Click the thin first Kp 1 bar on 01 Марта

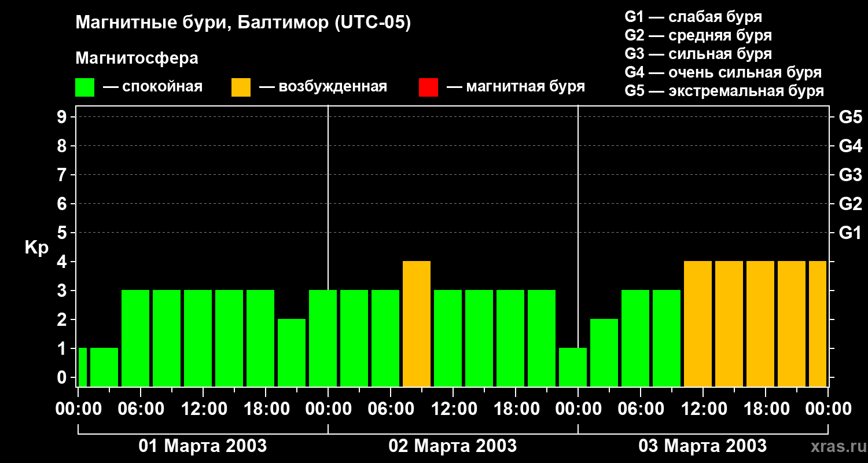coord(82,367)
